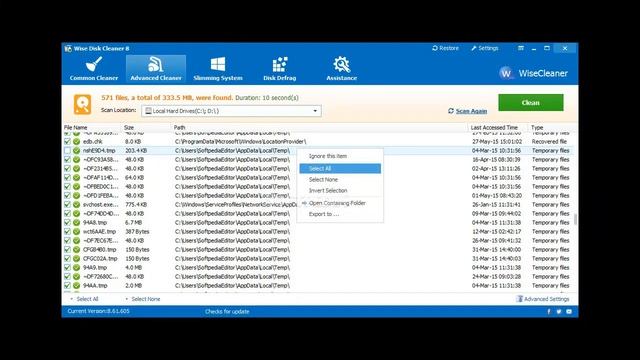Screen dimensions: 640x360
Task: Uncheck the edb.chk checkbox
Action: (x=67, y=142)
